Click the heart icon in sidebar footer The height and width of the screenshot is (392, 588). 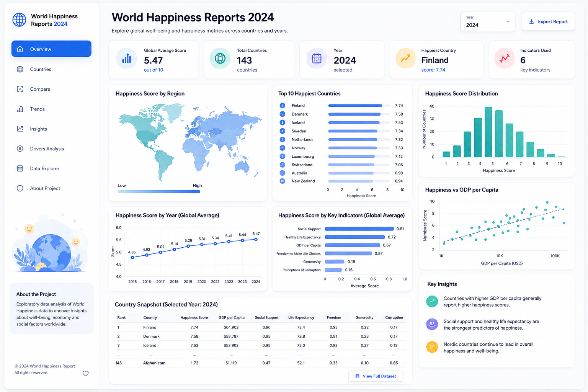point(86,374)
